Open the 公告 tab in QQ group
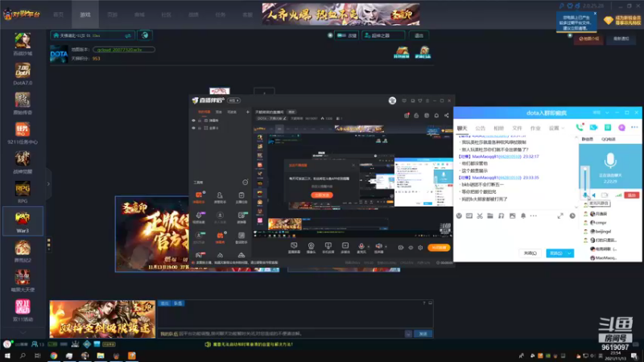 point(480,129)
